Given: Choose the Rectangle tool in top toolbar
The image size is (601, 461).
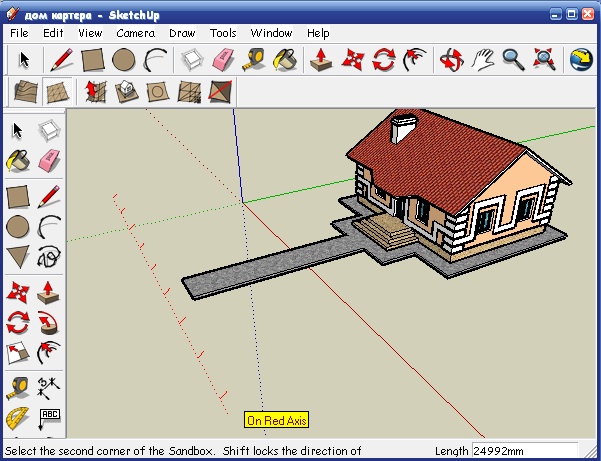Looking at the screenshot, I should (92, 60).
